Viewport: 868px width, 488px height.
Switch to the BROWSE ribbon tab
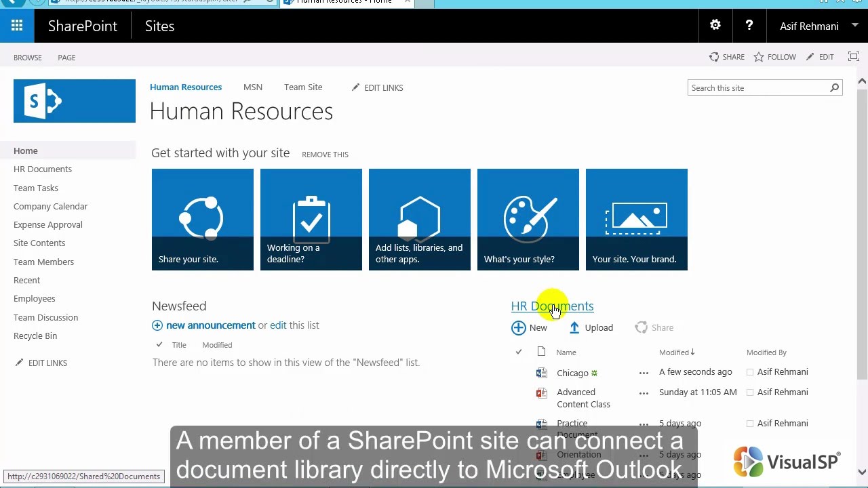(28, 58)
